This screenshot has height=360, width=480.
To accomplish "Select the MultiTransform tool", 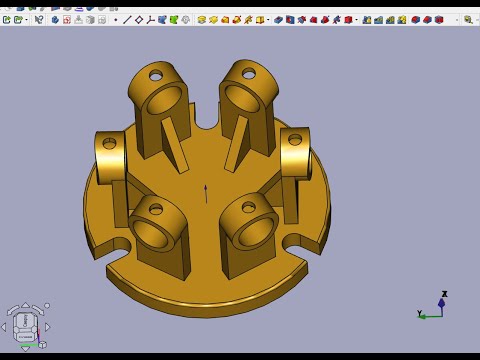I will pyautogui.click(x=402, y=20).
